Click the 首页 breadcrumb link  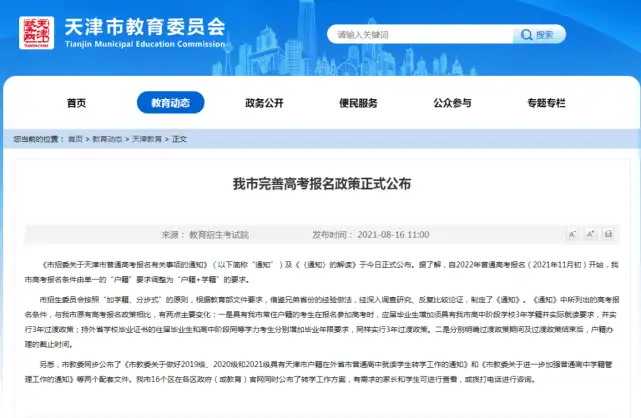tap(75, 139)
